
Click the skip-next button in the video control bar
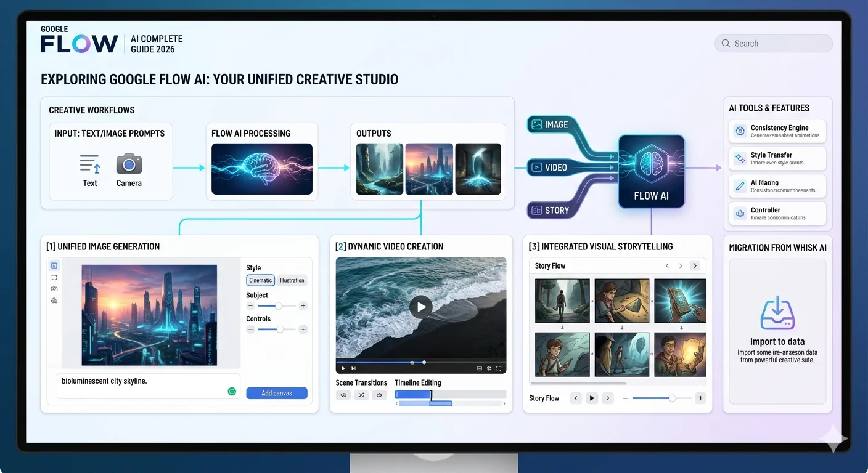[x=353, y=368]
